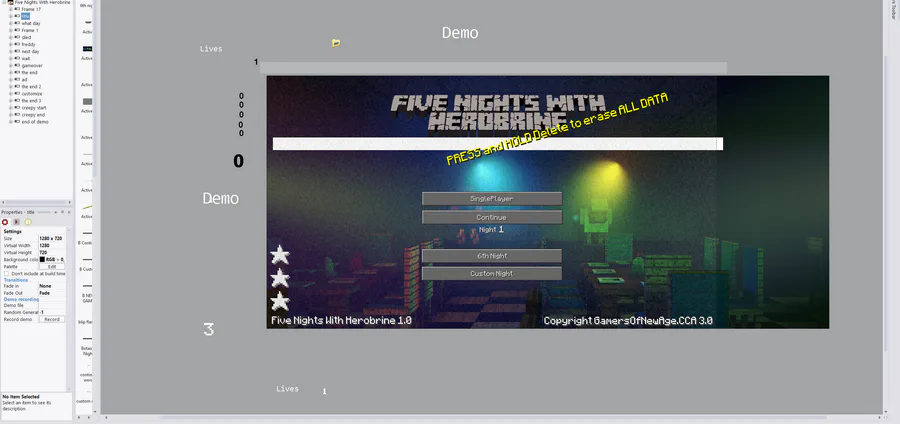Image resolution: width=900 pixels, height=424 pixels.
Task: Expand the 'what day' tree node
Action: click(x=10, y=24)
